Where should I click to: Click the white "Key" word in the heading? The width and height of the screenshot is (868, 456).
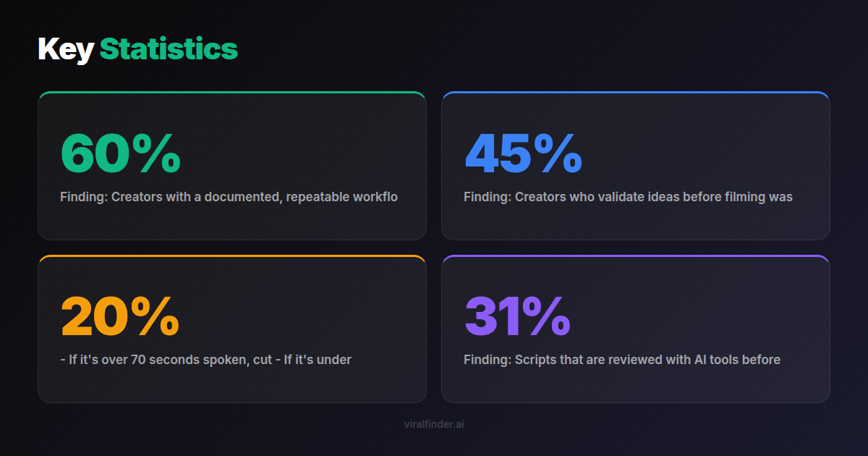pos(65,49)
